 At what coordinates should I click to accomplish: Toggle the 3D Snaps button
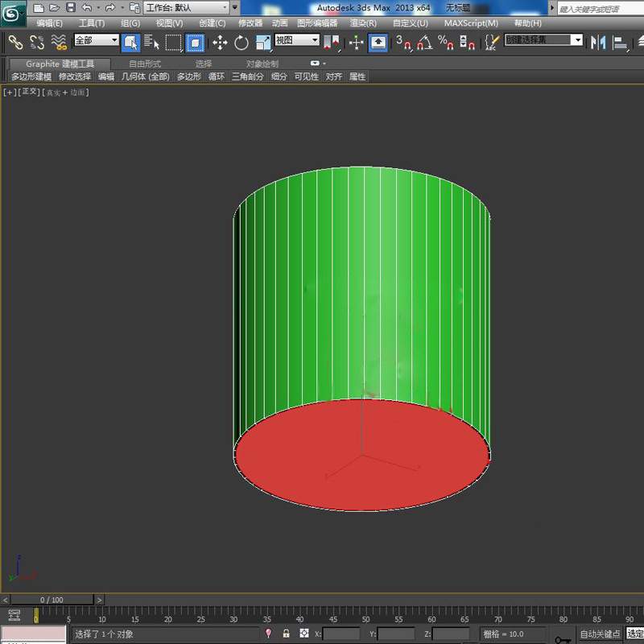point(403,42)
